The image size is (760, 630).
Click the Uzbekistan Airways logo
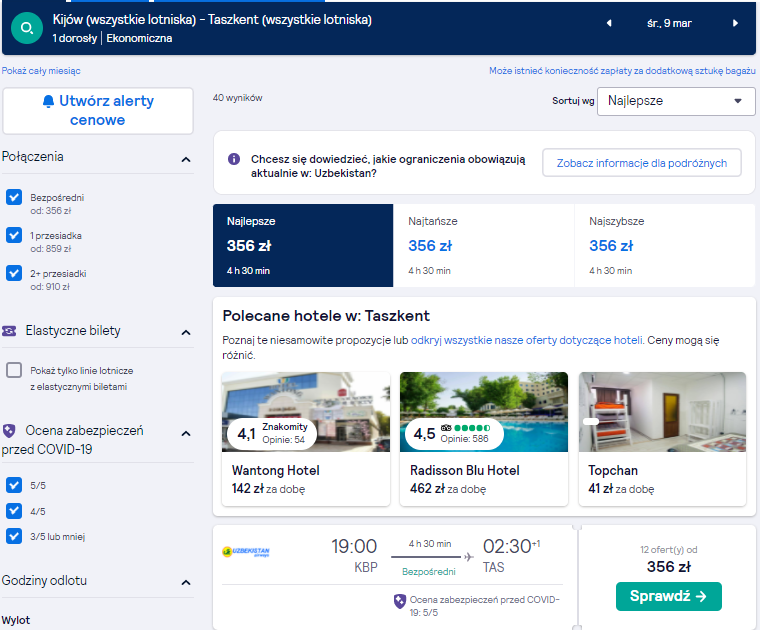(x=246, y=552)
